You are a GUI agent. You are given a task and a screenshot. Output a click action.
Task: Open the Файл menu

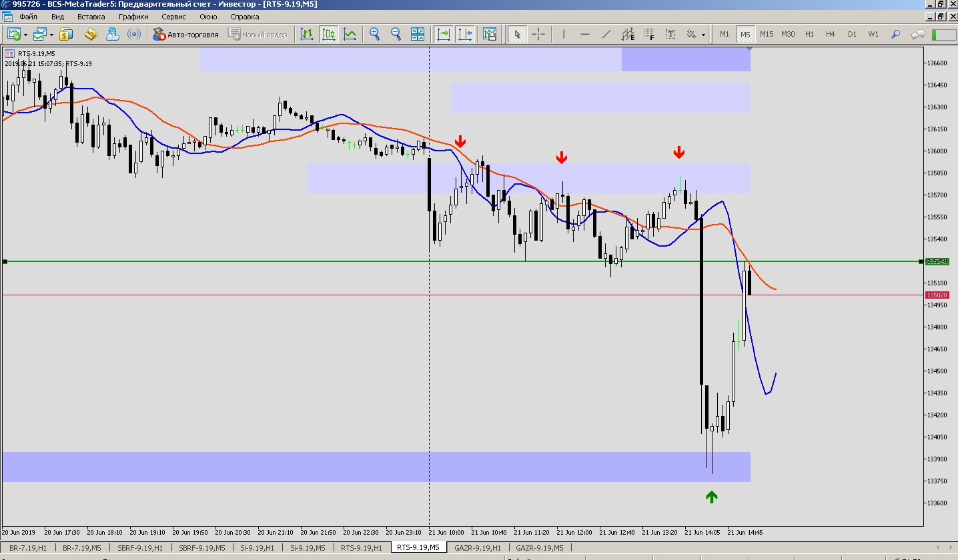(x=28, y=17)
